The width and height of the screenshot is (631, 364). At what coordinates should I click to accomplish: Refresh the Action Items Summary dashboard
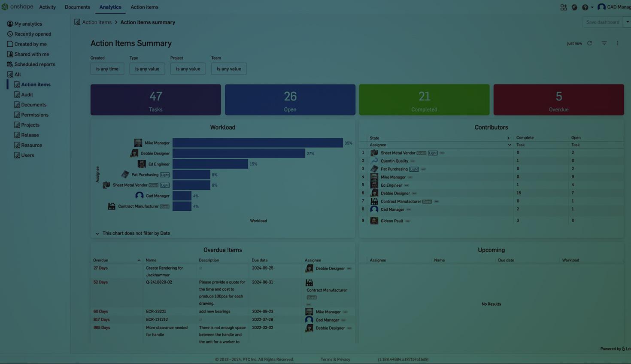click(589, 43)
